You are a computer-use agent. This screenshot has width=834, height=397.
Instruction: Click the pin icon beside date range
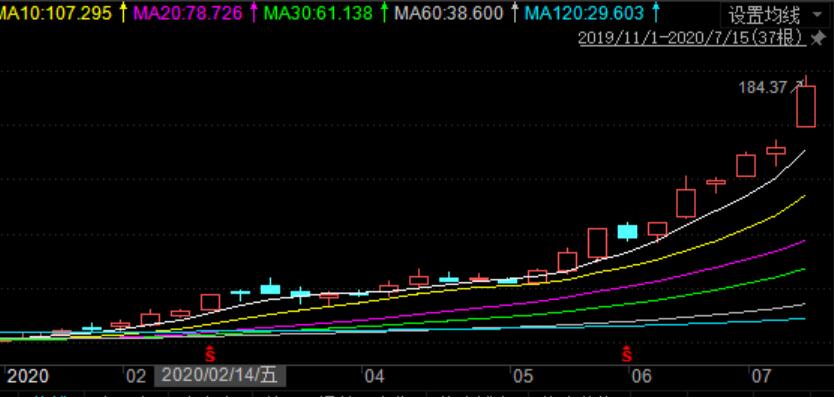[817, 38]
